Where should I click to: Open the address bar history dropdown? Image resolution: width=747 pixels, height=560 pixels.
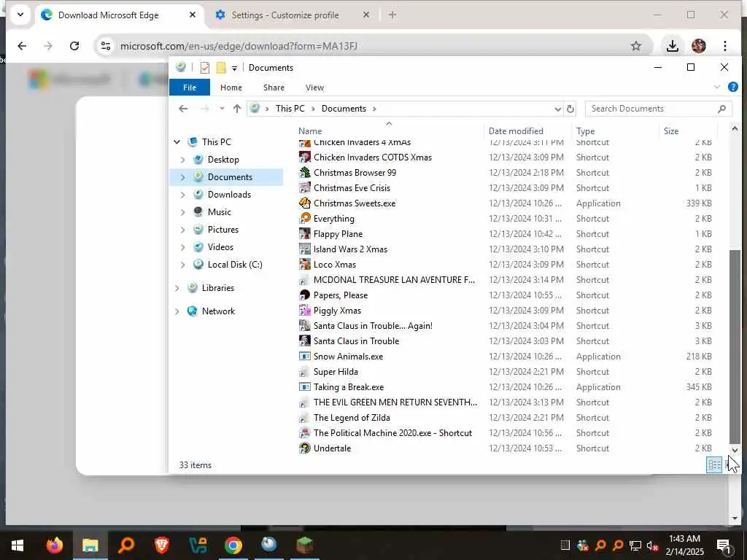(557, 109)
